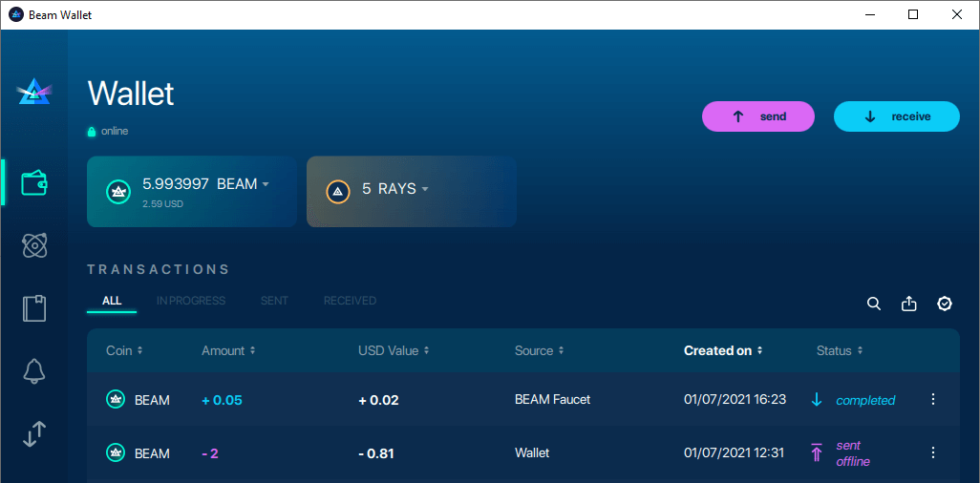The width and height of the screenshot is (980, 483).
Task: Click the verify payment proof icon
Action: coord(945,304)
